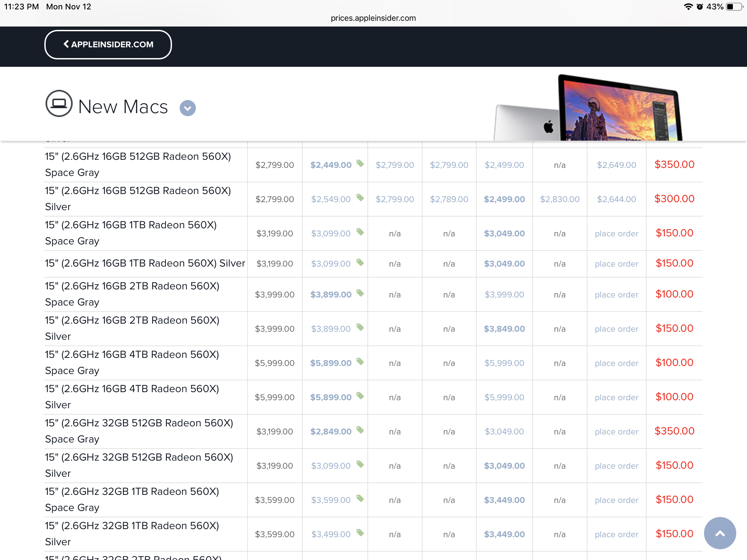Viewport: 747px width, 560px height.
Task: Click coupon tag icon next to $3,599.00 link
Action: click(360, 498)
